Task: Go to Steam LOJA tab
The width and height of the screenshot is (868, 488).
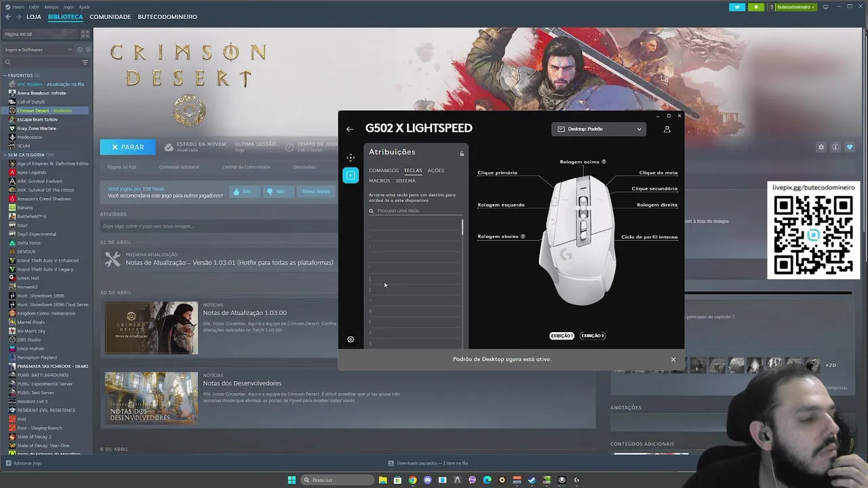Action: pyautogui.click(x=34, y=17)
